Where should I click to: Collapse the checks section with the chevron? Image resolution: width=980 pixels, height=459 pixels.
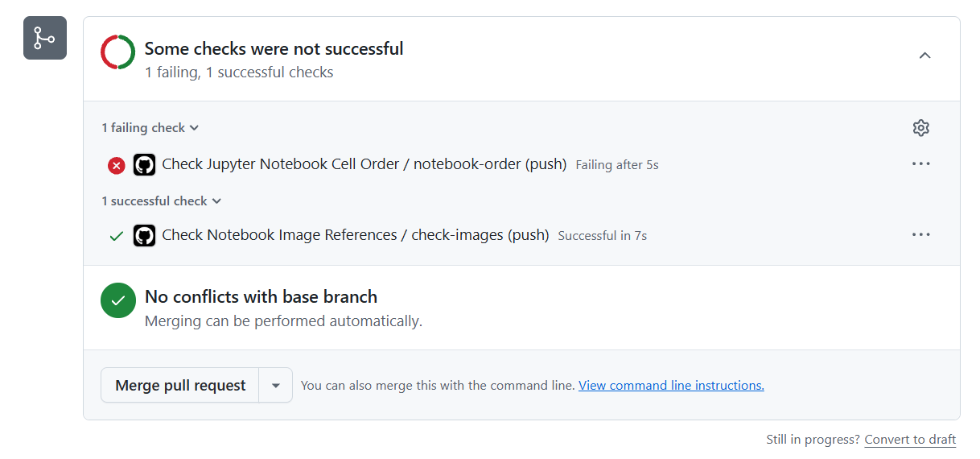[x=925, y=56]
